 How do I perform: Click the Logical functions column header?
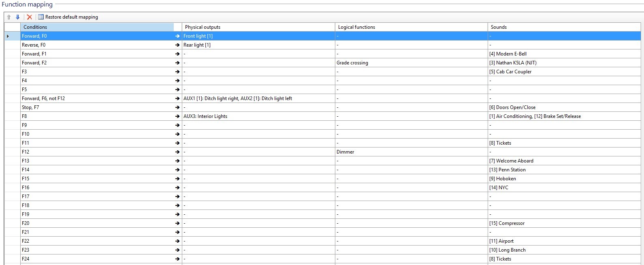pyautogui.click(x=411, y=27)
